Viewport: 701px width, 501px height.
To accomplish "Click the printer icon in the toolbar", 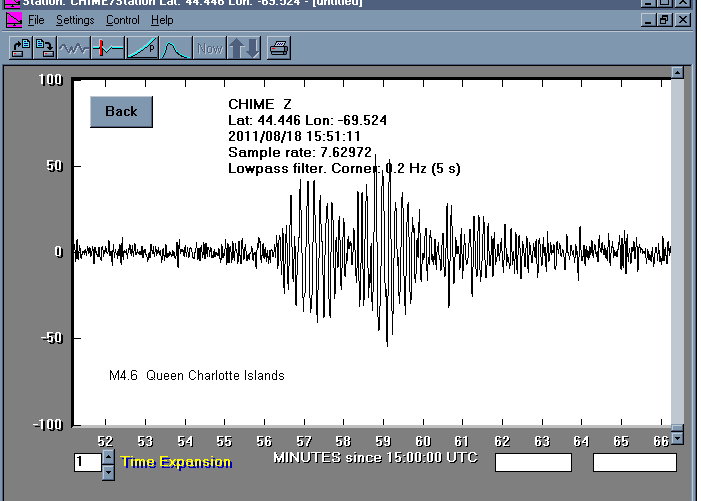I will [278, 47].
